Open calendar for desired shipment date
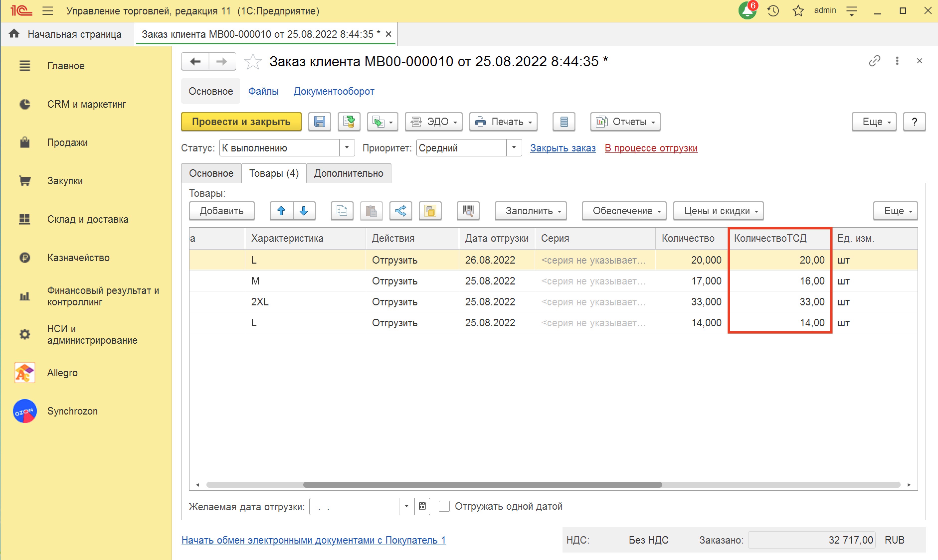 pos(422,506)
